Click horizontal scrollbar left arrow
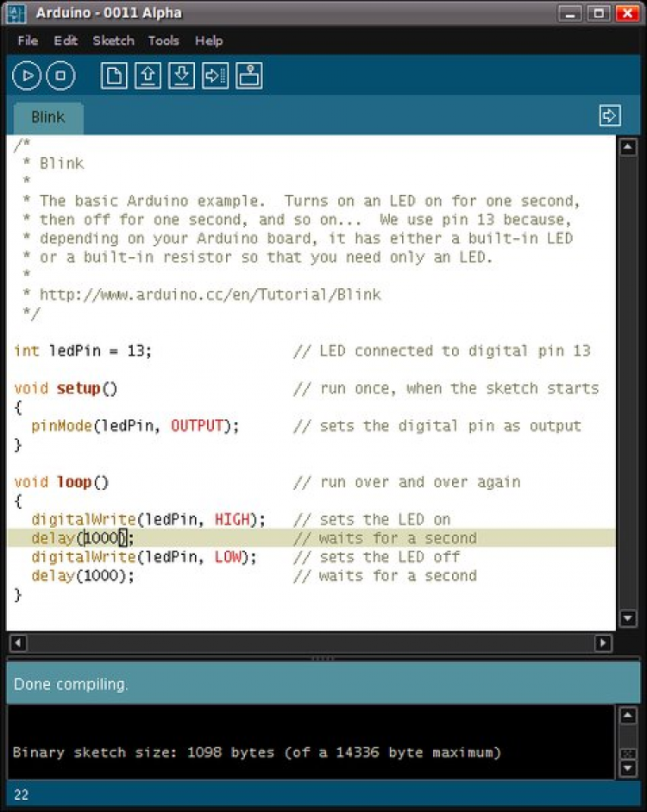 pyautogui.click(x=18, y=643)
